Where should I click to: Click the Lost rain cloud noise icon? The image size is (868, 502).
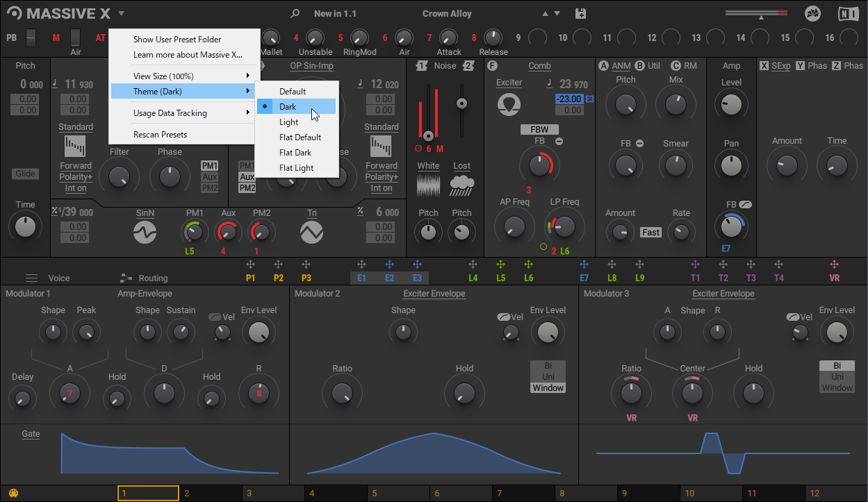461,185
